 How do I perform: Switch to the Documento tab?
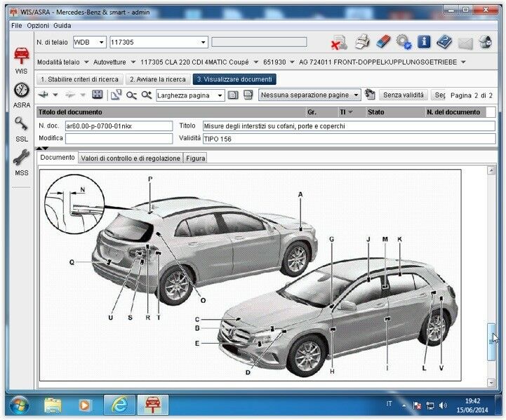click(x=58, y=157)
